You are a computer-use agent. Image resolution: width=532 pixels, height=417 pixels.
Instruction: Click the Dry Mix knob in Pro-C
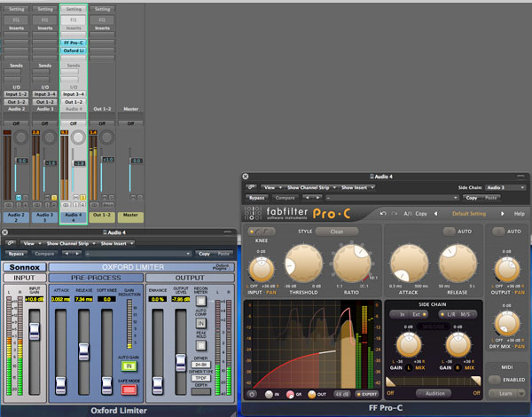[507, 323]
